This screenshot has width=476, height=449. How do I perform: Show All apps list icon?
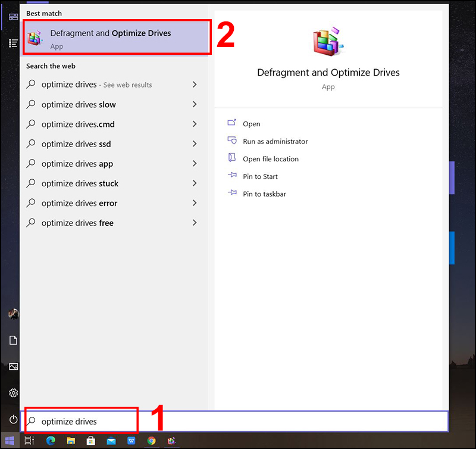click(x=13, y=43)
